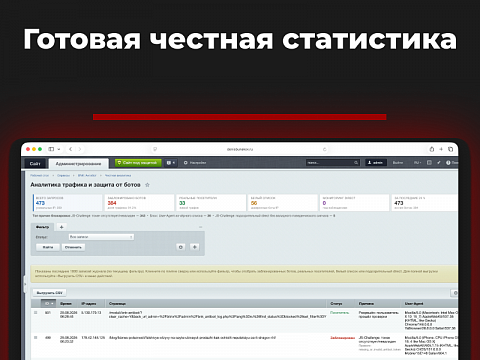Show the Safari tab overview icon

[x=450, y=149]
